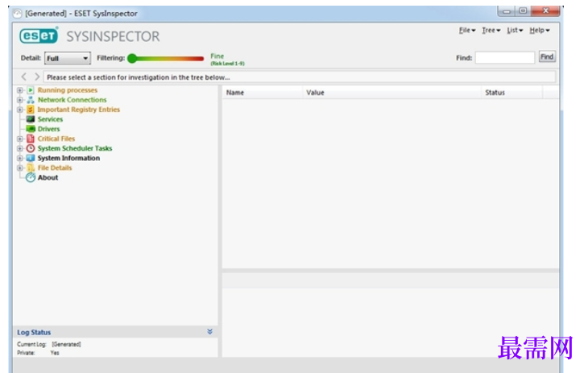This screenshot has height=373, width=588.
Task: Click the Find button
Action: tap(547, 56)
